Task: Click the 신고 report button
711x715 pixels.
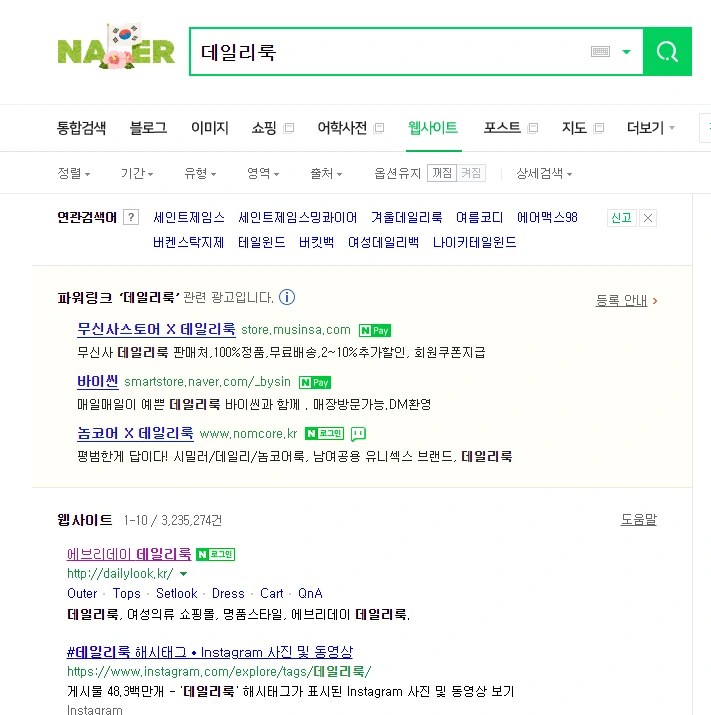Action: coord(622,218)
